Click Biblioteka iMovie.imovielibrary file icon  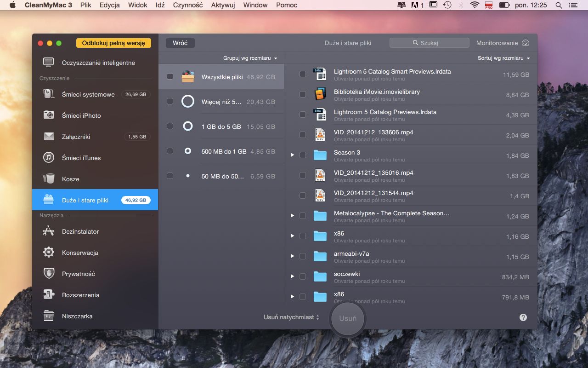[x=320, y=94]
